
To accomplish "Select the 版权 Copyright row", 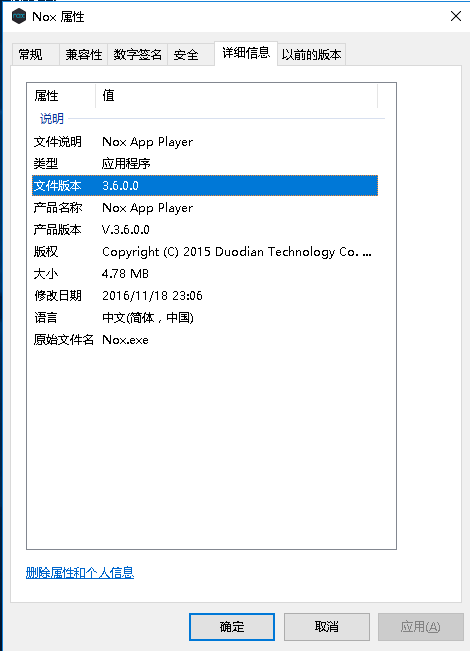I will (205, 252).
